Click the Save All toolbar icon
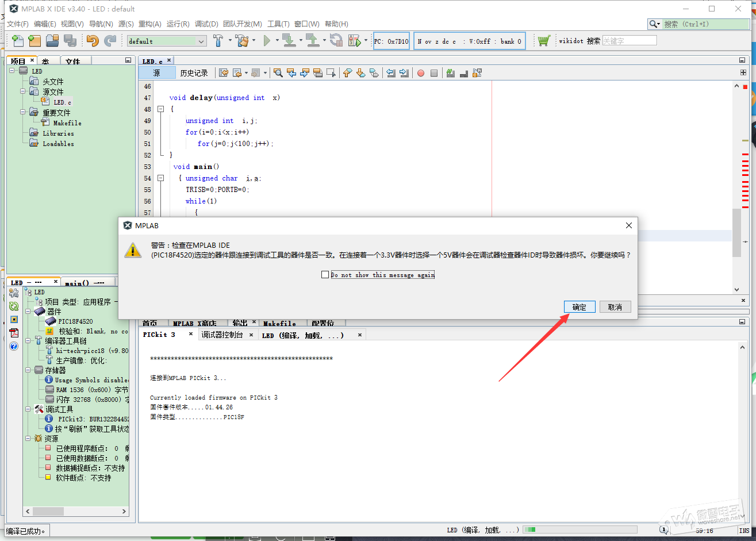Screen dimensions: 756x541 [x=70, y=41]
